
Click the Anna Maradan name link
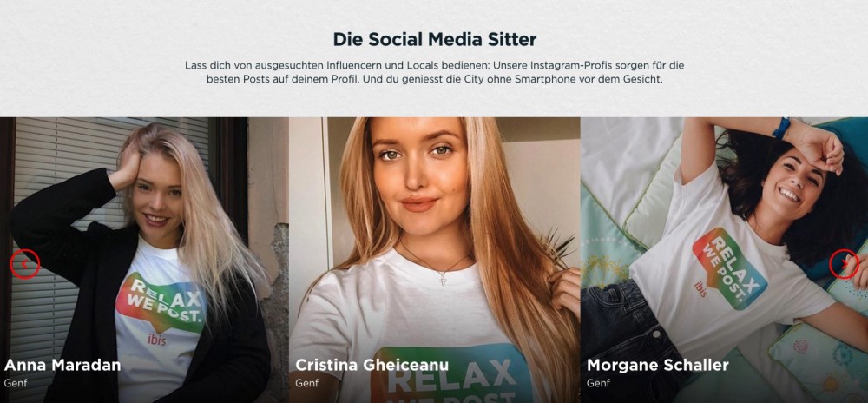(x=62, y=365)
